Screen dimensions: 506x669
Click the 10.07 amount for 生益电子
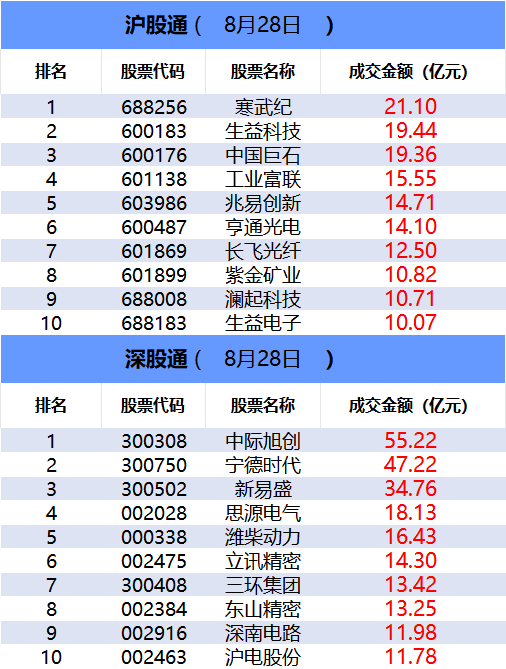410,323
